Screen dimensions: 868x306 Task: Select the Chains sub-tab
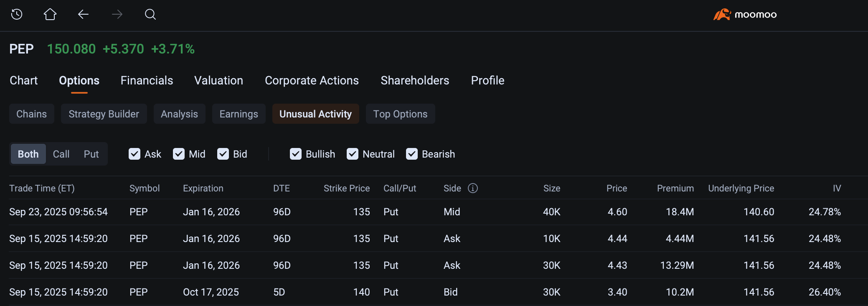32,114
